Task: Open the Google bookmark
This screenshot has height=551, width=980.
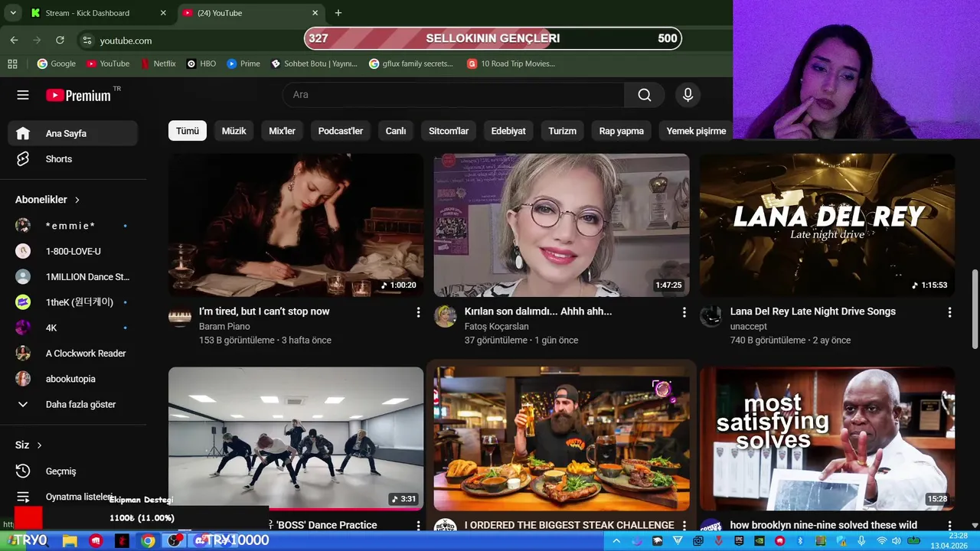Action: (57, 64)
